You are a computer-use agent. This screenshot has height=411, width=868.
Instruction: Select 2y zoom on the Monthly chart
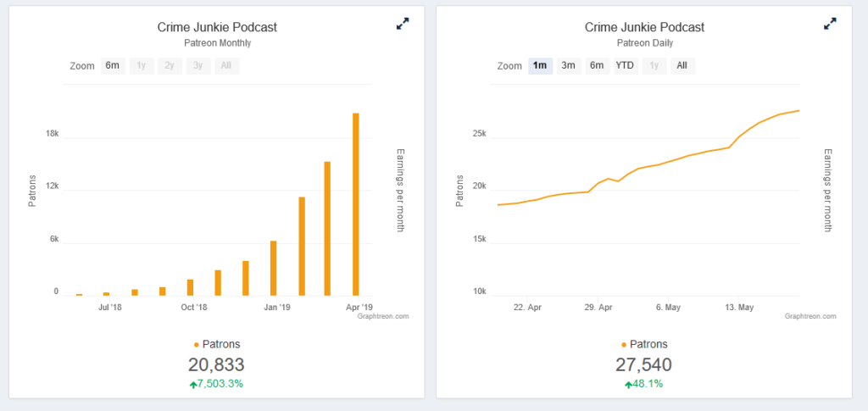pos(170,66)
